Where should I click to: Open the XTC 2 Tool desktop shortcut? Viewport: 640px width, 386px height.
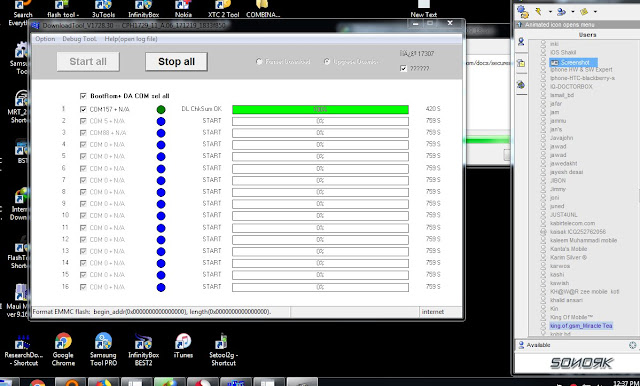pyautogui.click(x=223, y=9)
